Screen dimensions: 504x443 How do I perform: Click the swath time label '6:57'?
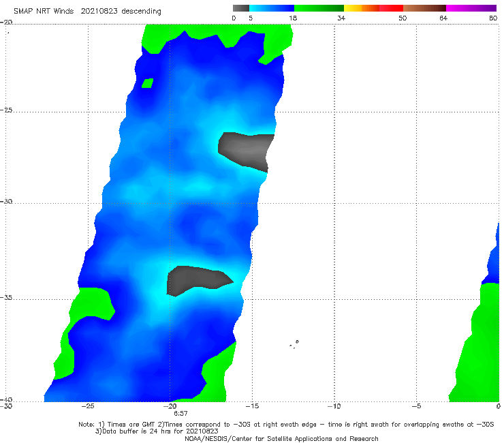(180, 414)
